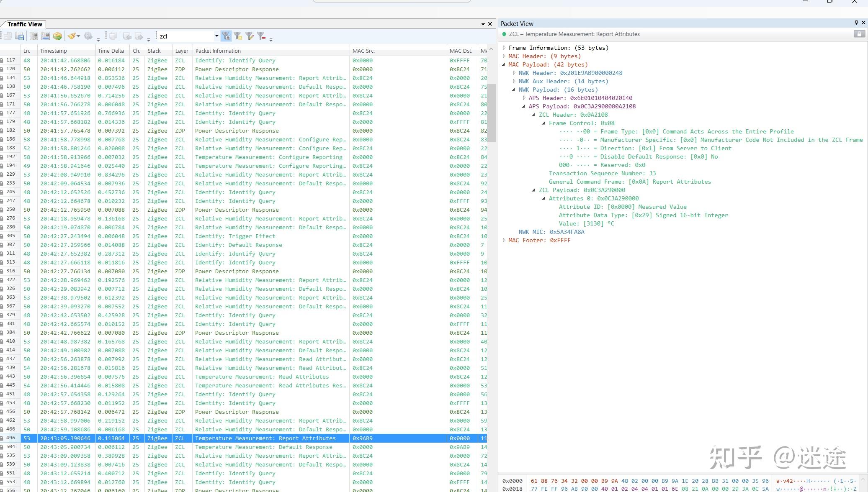The width and height of the screenshot is (868, 492).
Task: Pin the Packet View panel
Action: [x=856, y=23]
